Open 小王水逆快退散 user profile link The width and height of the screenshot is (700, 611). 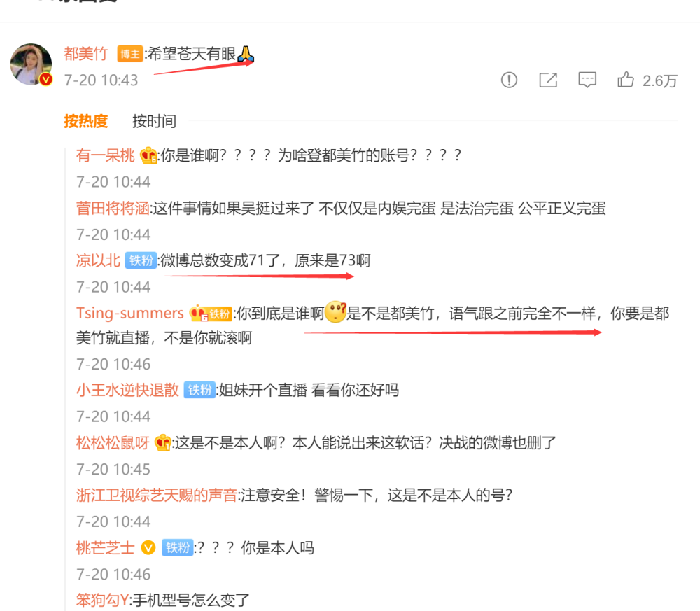click(127, 390)
